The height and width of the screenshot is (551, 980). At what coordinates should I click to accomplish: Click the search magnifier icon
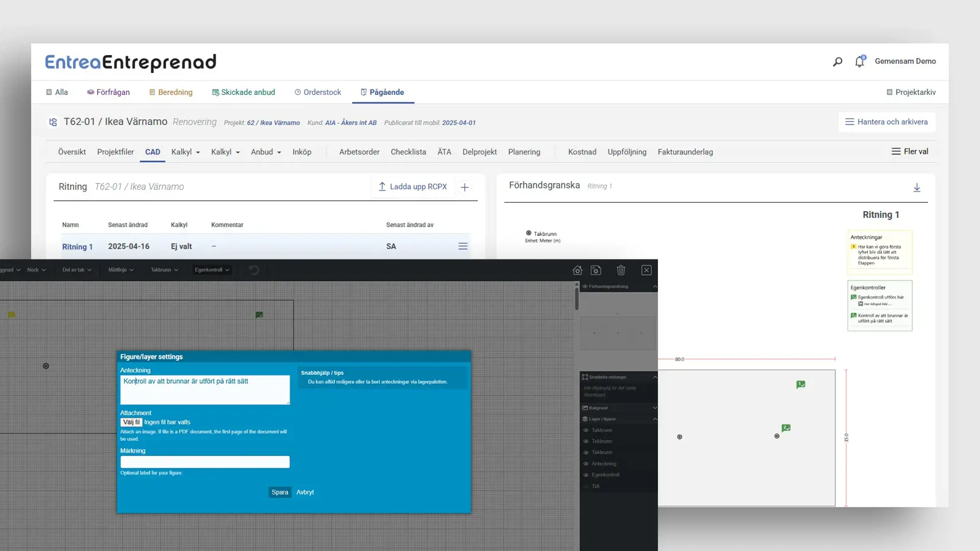837,62
